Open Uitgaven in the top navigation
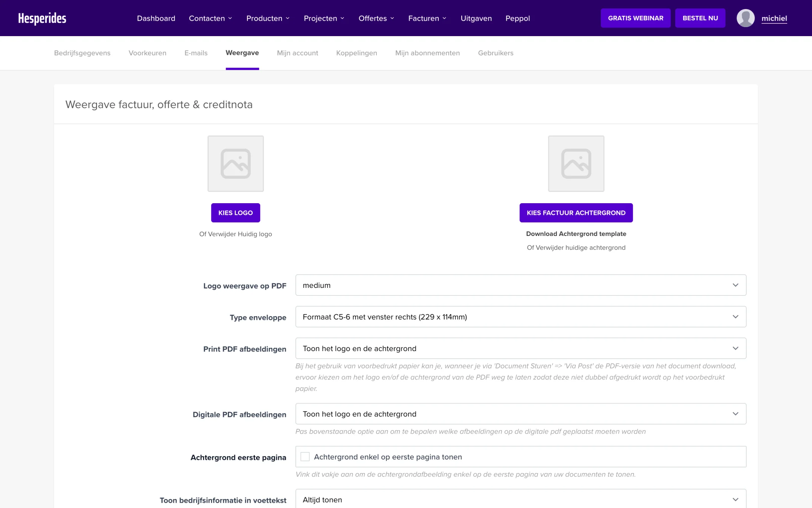The image size is (812, 508). pos(476,18)
